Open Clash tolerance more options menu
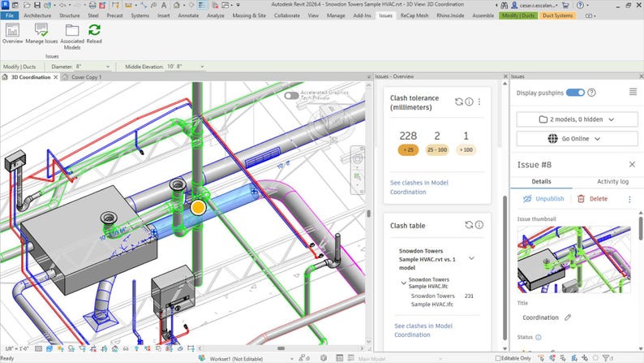 tap(479, 102)
